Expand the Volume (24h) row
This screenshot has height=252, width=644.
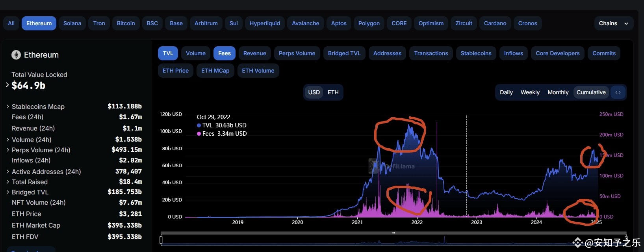point(8,140)
